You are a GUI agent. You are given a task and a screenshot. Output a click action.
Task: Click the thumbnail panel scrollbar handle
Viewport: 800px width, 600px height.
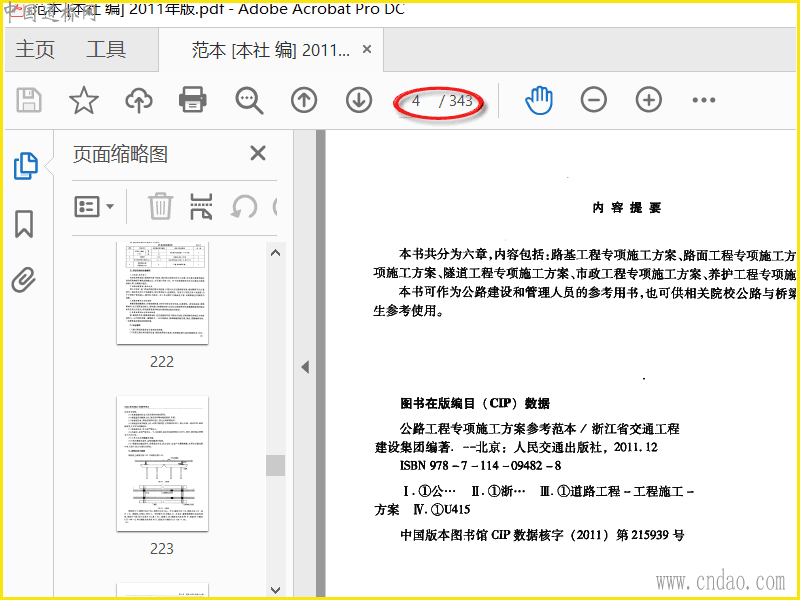tap(276, 465)
